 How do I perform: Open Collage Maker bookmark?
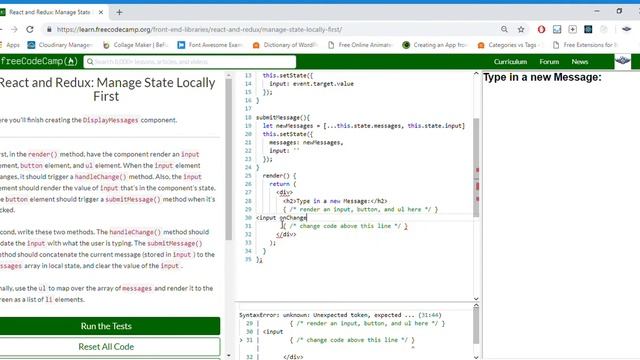pyautogui.click(x=136, y=45)
